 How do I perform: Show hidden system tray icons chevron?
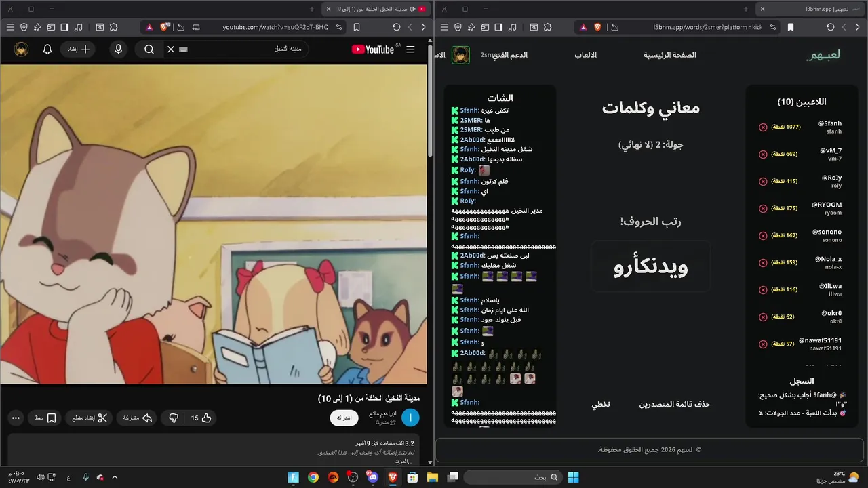[115, 477]
